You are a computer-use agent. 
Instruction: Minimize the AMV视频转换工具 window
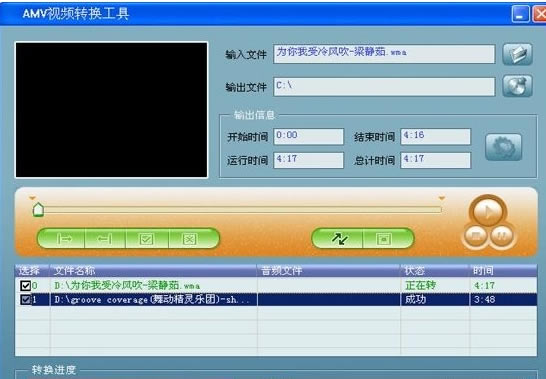tap(520, 15)
